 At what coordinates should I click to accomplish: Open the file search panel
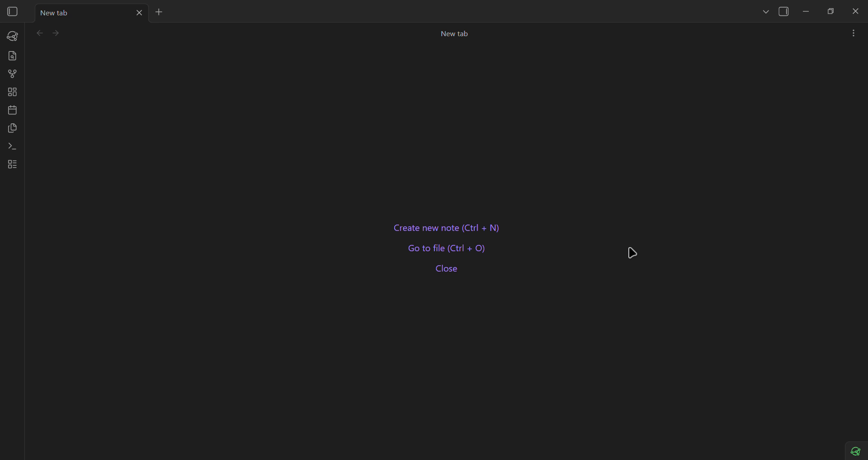pos(12,56)
